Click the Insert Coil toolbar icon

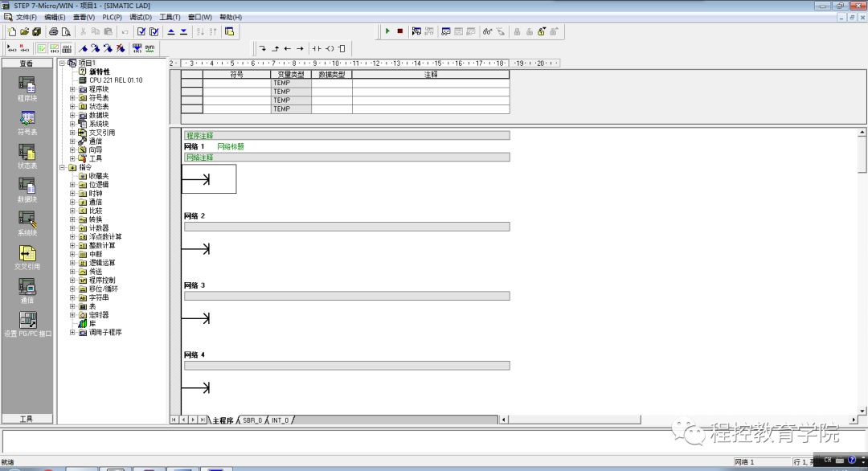pyautogui.click(x=330, y=48)
